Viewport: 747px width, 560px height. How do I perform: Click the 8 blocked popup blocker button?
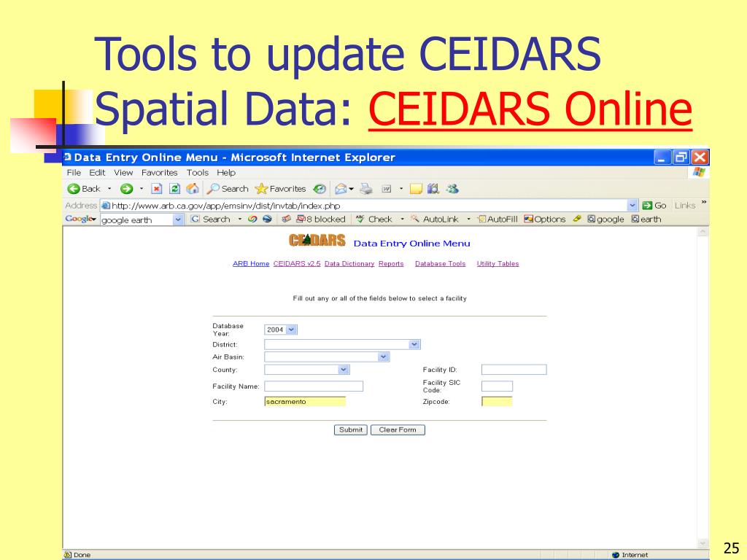321,219
